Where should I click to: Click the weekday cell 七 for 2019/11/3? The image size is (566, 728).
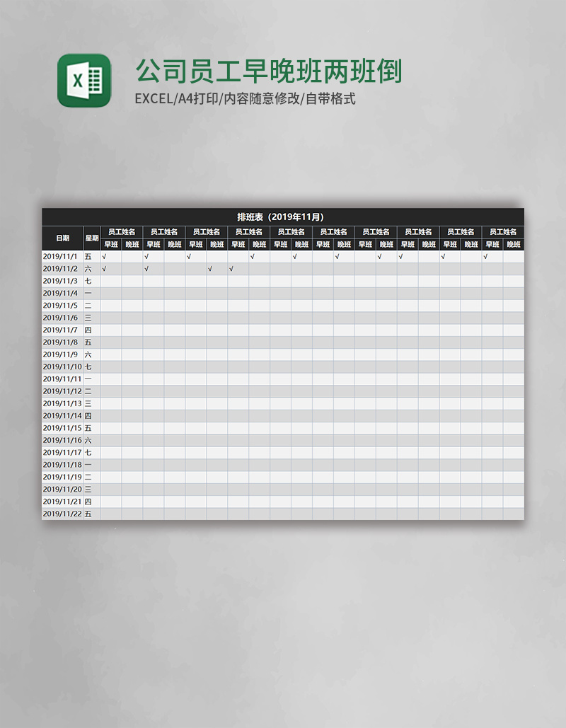pyautogui.click(x=88, y=280)
